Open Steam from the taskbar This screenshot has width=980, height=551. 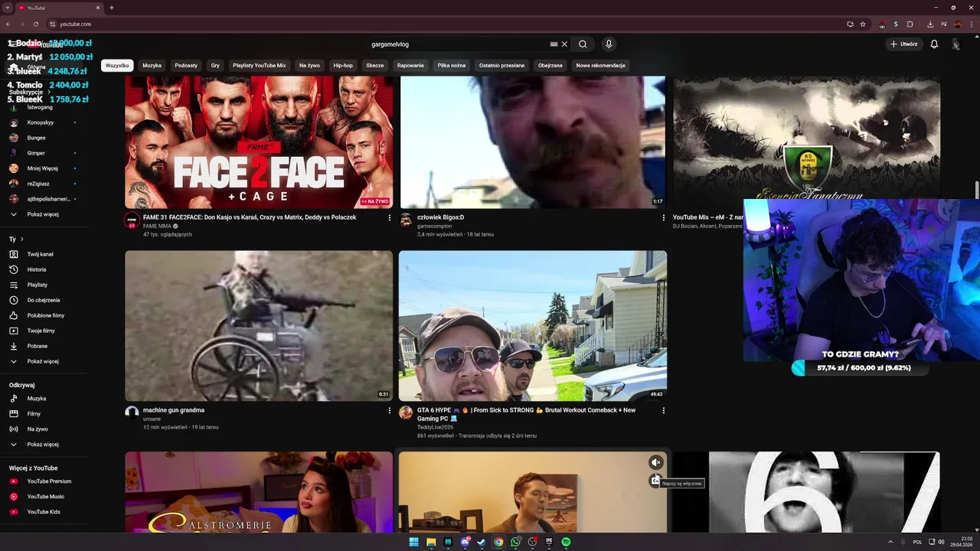(482, 542)
